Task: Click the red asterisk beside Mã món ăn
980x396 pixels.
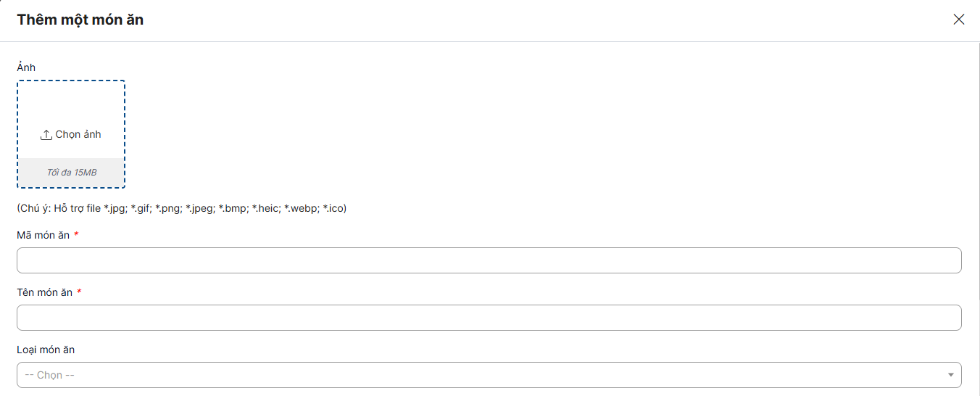Action: point(76,235)
